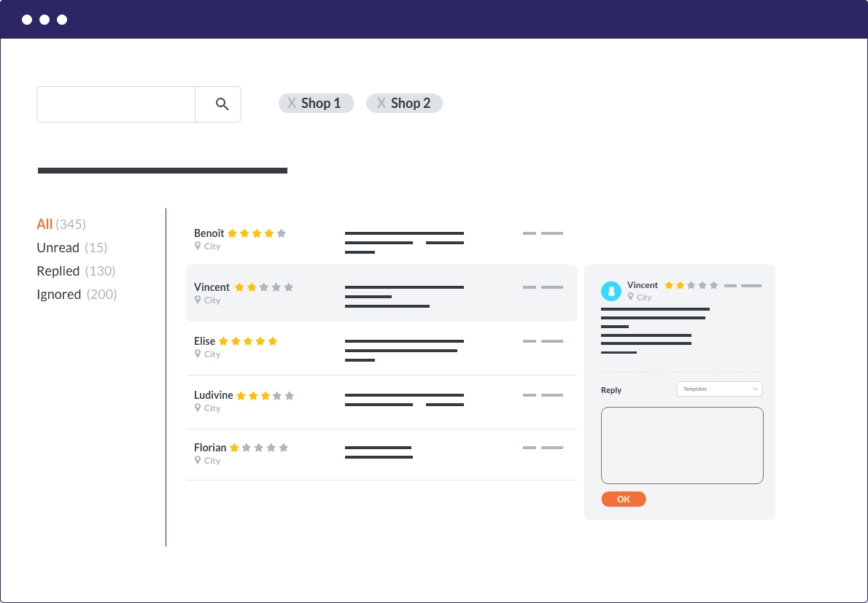Filter by Unread reviews
The image size is (868, 603).
tap(58, 248)
